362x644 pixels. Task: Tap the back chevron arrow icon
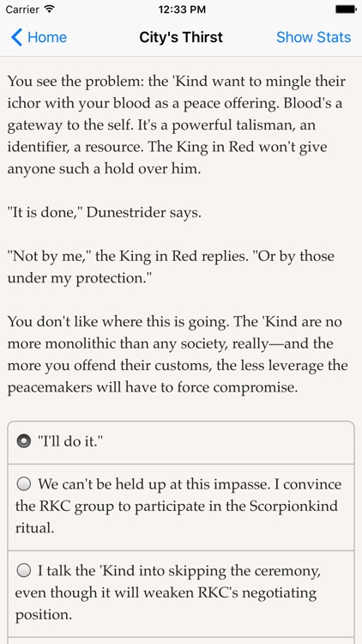pyautogui.click(x=16, y=38)
